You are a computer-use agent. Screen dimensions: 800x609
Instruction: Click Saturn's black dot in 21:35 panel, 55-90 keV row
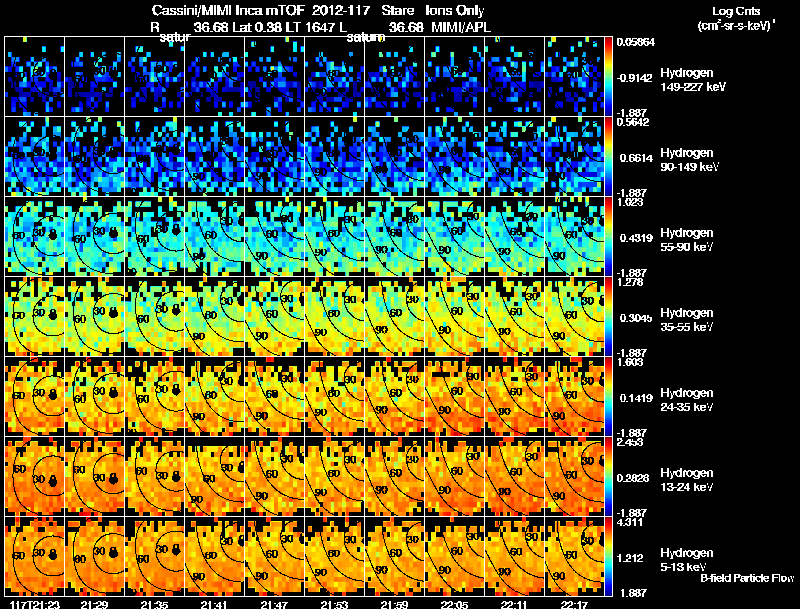coord(176,230)
